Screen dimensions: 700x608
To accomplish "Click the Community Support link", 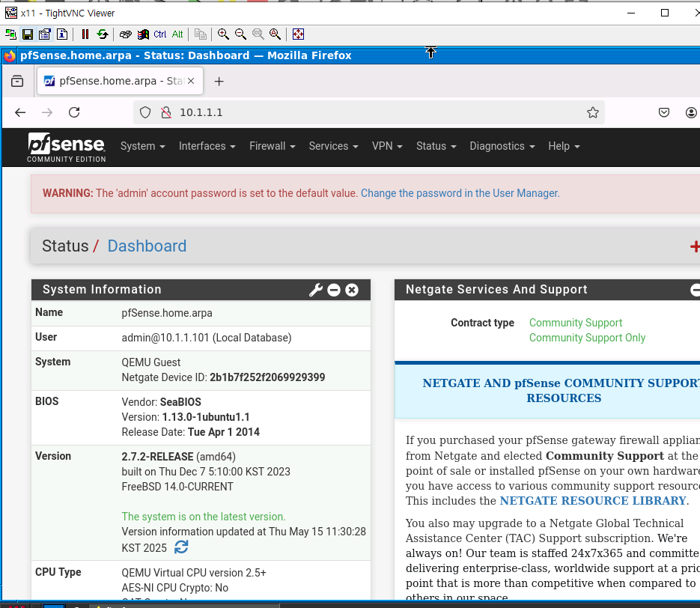I will point(576,323).
